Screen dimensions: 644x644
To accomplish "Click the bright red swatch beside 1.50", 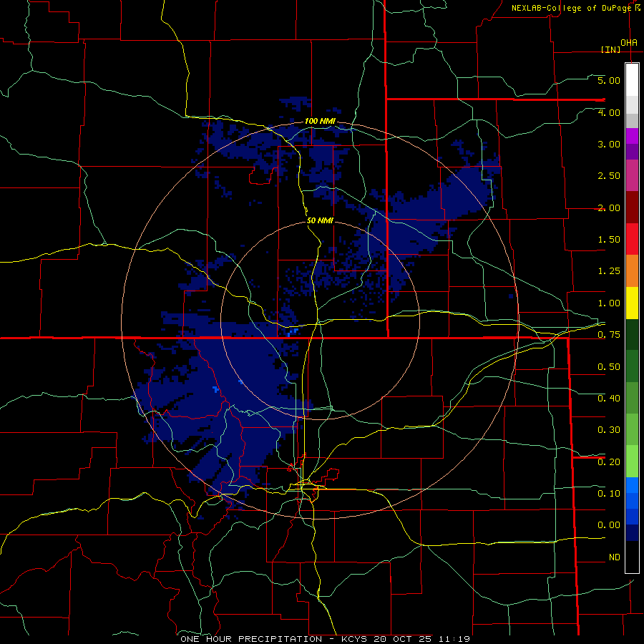I will click(632, 239).
